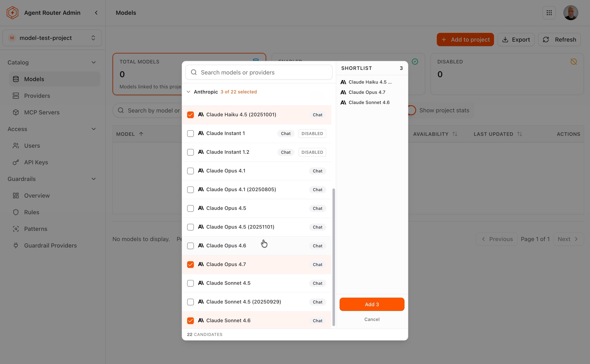Open the Users page
Image resolution: width=590 pixels, height=364 pixels.
(55, 146)
